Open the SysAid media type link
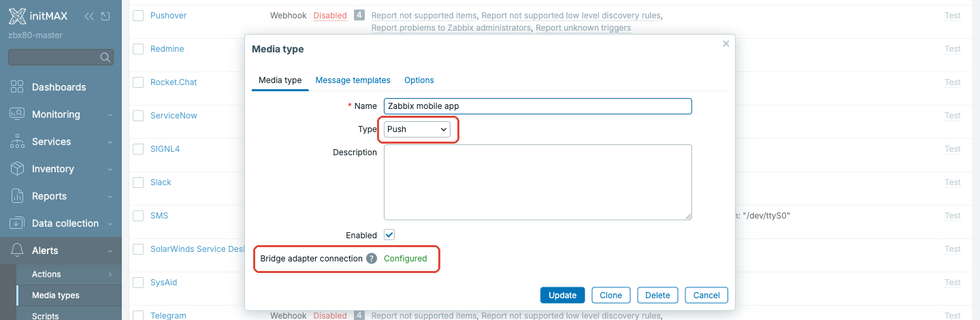Screen dimensions: 980x320 pos(164,283)
